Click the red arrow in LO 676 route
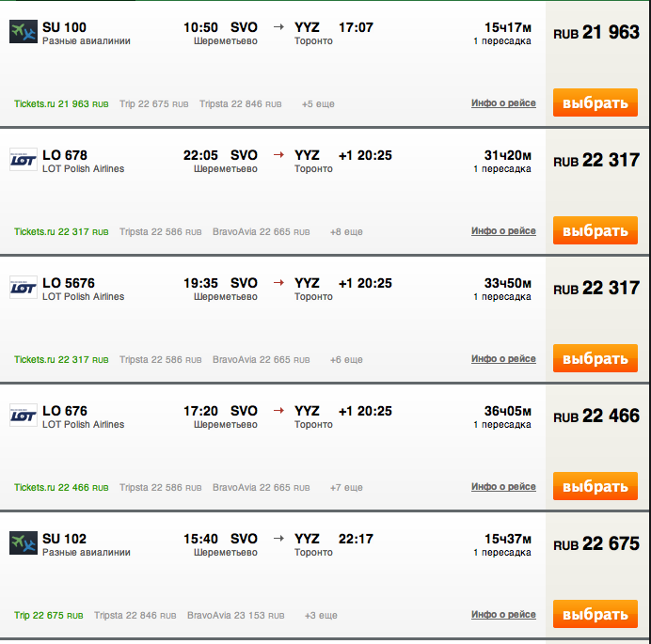651x644 pixels. click(x=278, y=411)
